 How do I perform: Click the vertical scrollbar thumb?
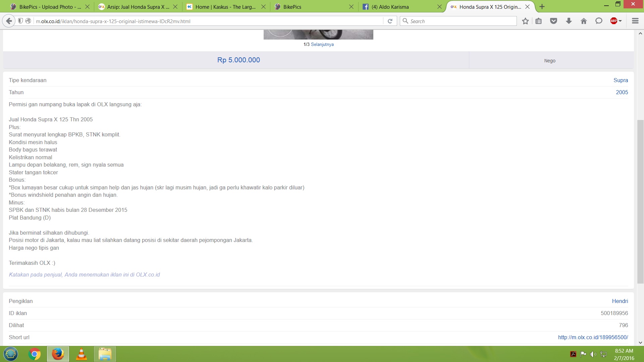point(640,201)
